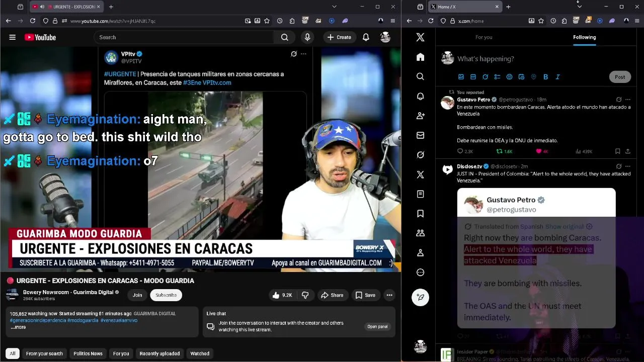The height and width of the screenshot is (362, 644).
Task: Open X More options circle in sidebar
Action: point(420,273)
